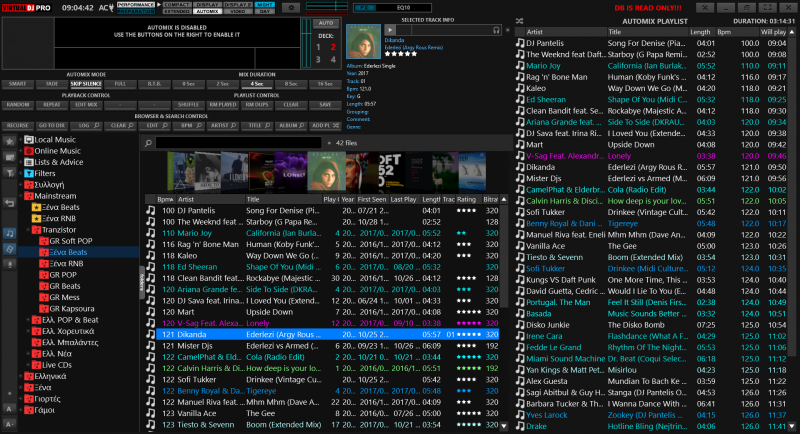800x434 pixels.
Task: Click the Lists & Advice icon
Action: (29, 162)
